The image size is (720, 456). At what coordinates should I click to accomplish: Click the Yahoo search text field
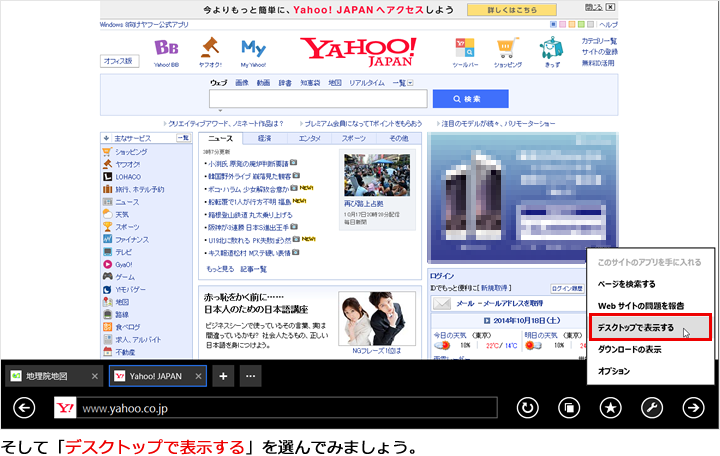(x=318, y=99)
